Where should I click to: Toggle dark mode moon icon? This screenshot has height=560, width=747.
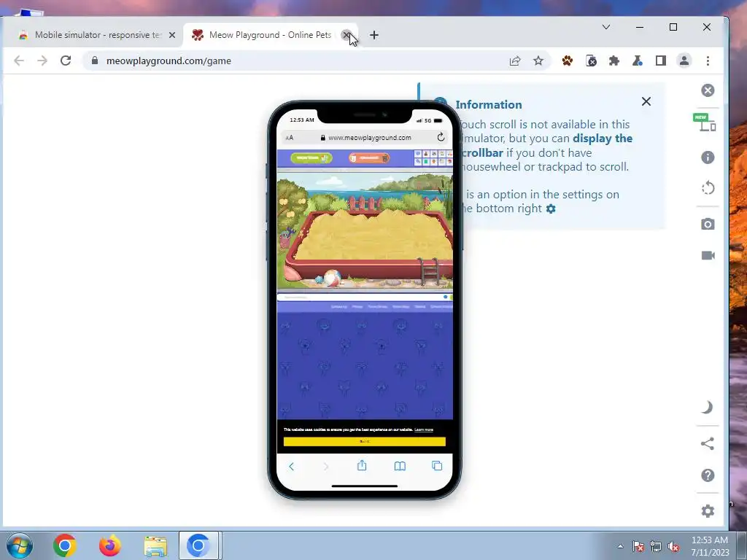(x=708, y=407)
